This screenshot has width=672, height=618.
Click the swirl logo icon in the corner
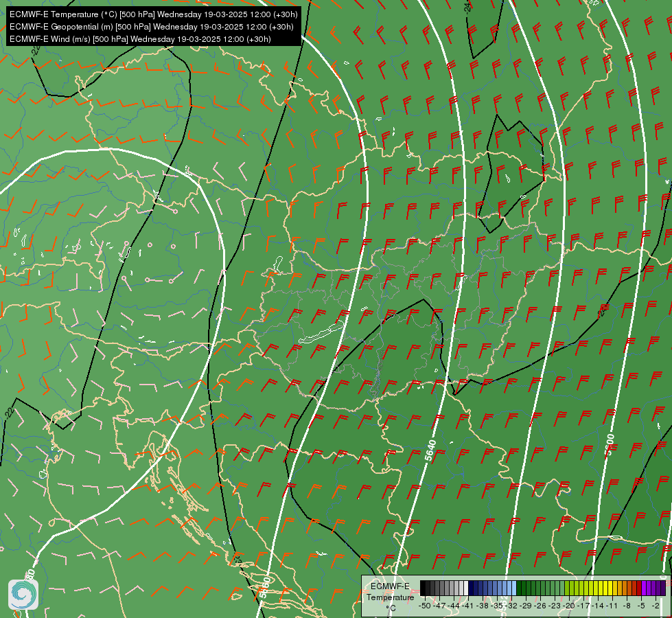click(23, 594)
